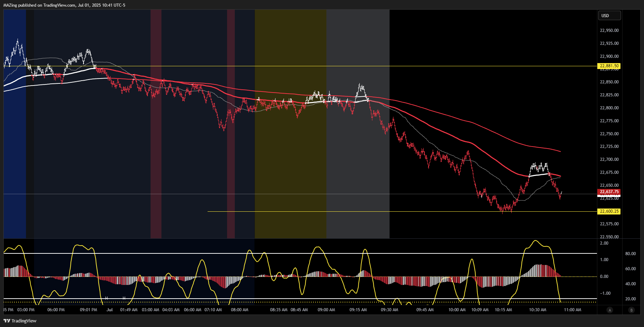
Task: Click the 40.00 oscillator scale value
Action: pos(630,284)
